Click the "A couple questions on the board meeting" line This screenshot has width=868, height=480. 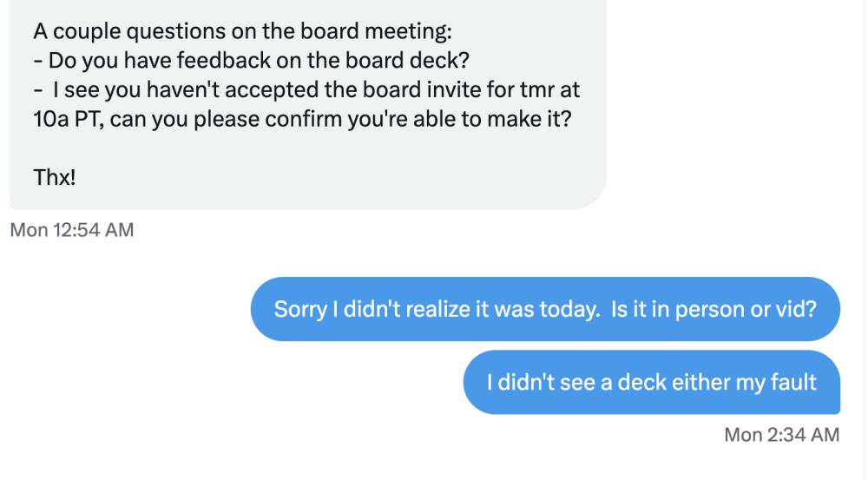click(x=243, y=32)
